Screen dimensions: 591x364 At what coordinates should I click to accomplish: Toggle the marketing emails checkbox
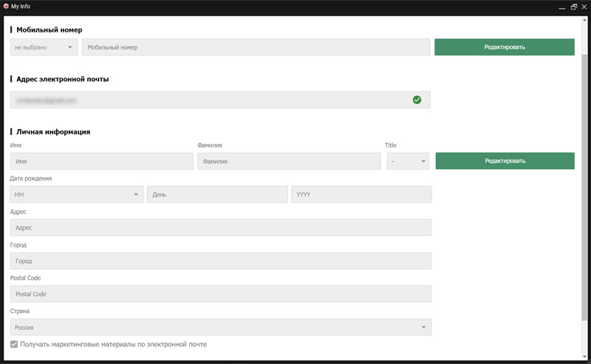pyautogui.click(x=15, y=344)
